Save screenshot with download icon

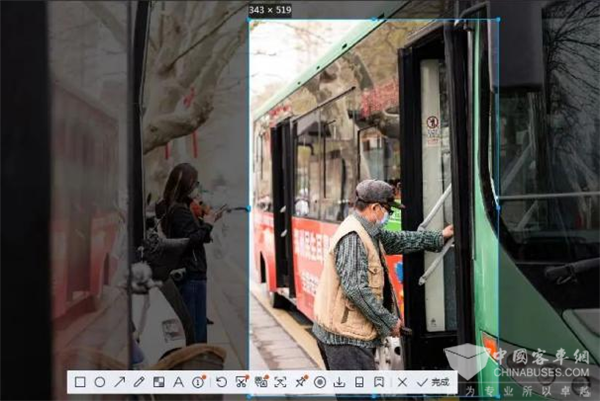point(340,382)
